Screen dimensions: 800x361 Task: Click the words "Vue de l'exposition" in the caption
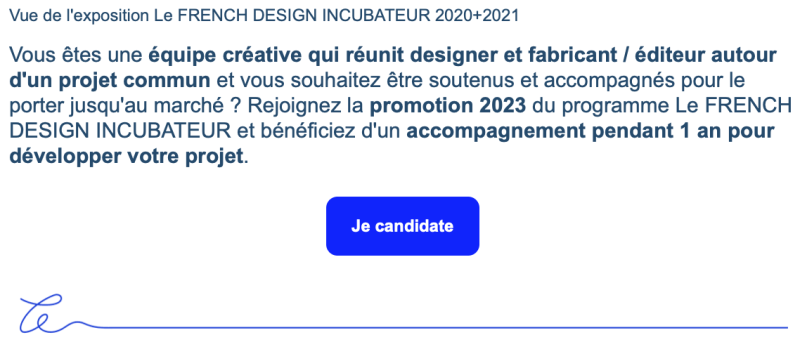79,16
